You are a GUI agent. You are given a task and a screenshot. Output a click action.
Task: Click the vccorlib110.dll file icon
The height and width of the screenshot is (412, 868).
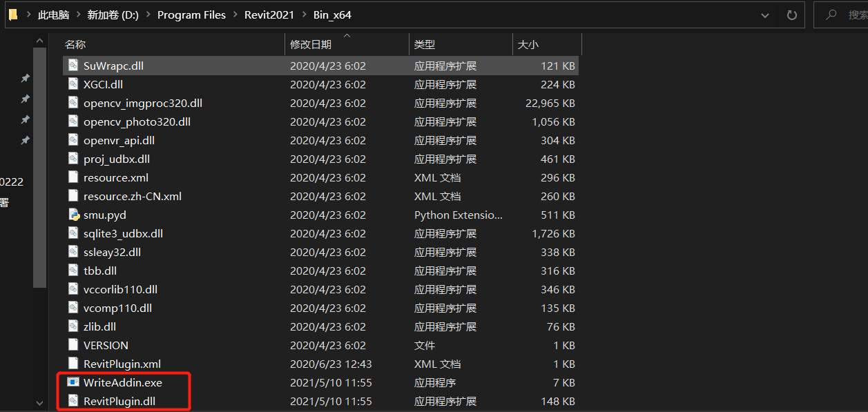pyautogui.click(x=73, y=289)
